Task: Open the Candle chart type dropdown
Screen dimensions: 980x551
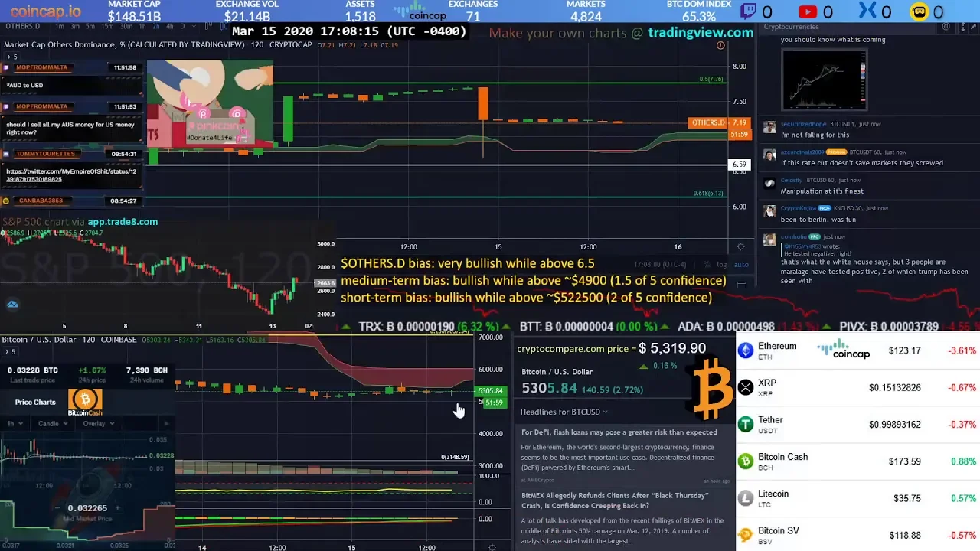Action: [51, 423]
